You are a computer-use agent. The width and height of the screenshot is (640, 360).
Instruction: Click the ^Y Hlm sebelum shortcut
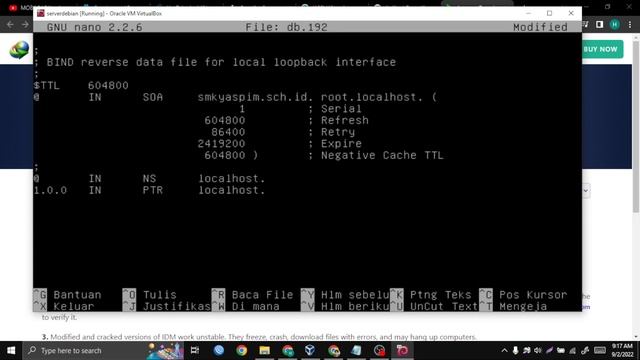click(345, 295)
